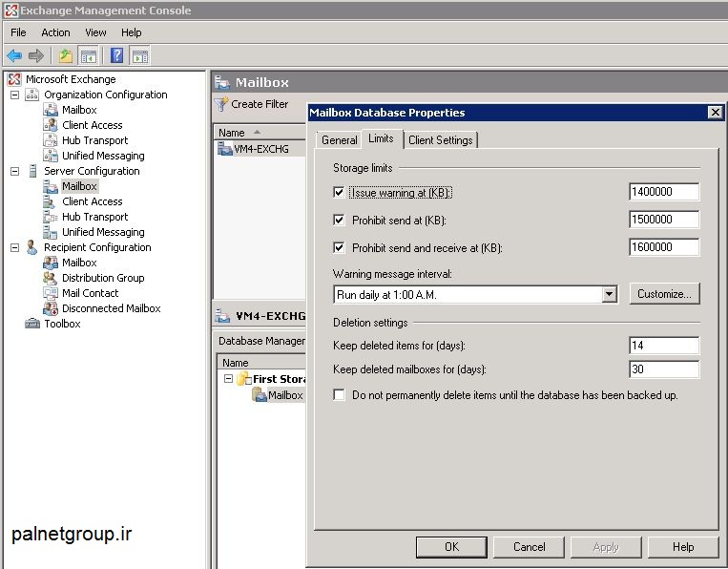Switch to the General tab
This screenshot has height=569, width=728.
click(x=339, y=139)
